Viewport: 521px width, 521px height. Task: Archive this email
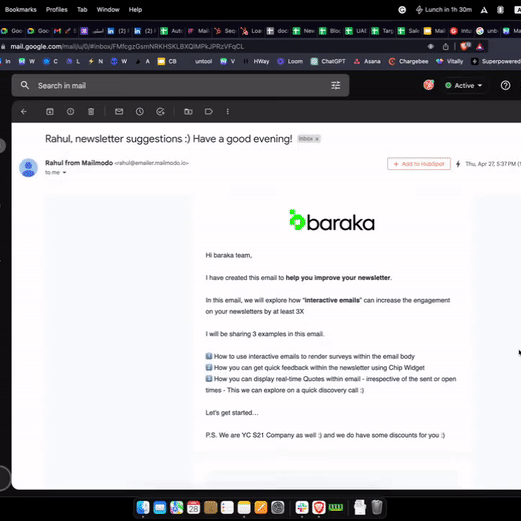point(50,112)
